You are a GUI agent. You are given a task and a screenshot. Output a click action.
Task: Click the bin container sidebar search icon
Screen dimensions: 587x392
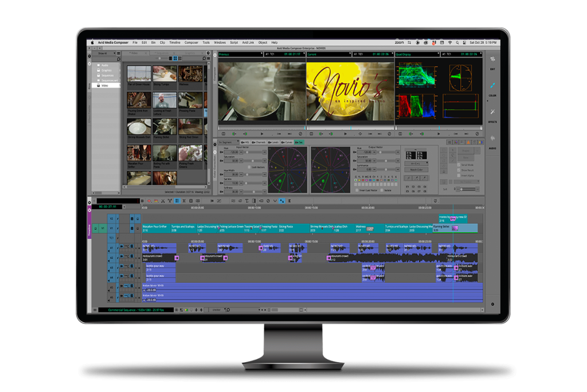(118, 59)
